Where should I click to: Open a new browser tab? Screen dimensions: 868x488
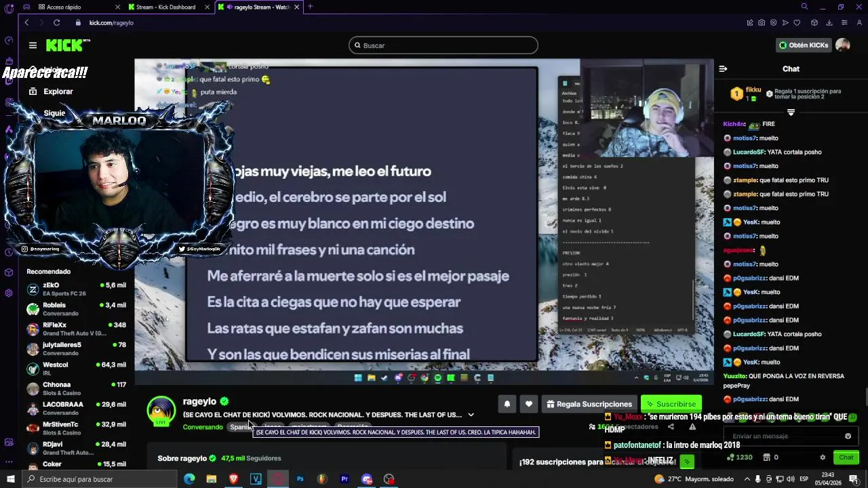(310, 7)
